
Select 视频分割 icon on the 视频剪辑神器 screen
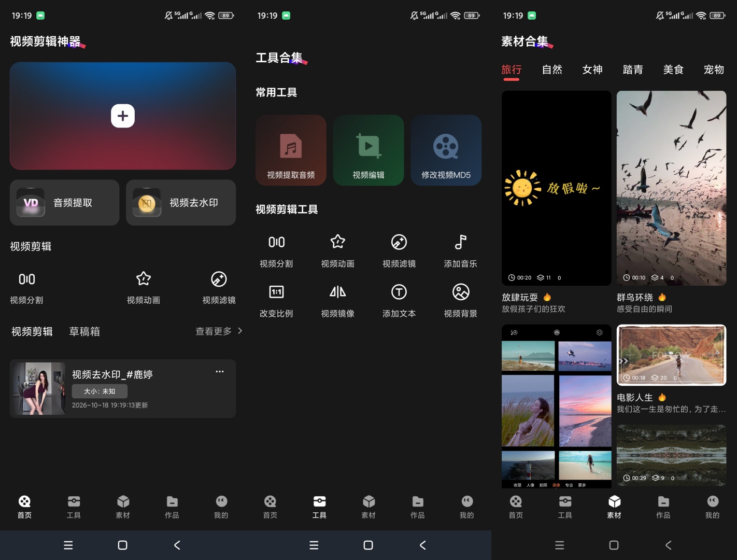(27, 279)
